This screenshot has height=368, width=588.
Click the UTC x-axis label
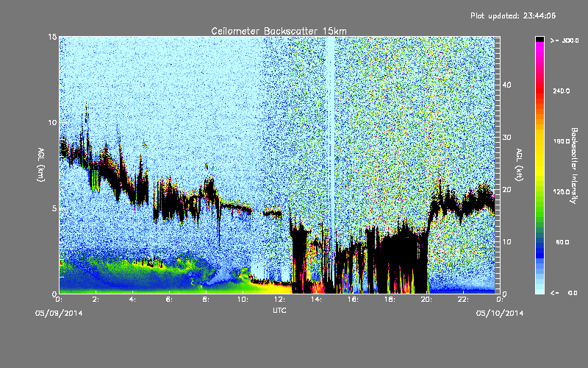[x=279, y=310]
